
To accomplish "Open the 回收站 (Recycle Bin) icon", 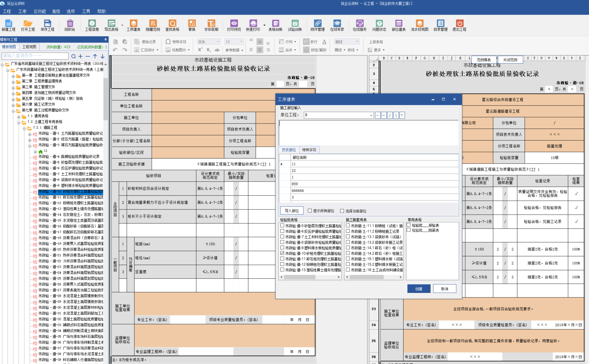I will (x=70, y=24).
